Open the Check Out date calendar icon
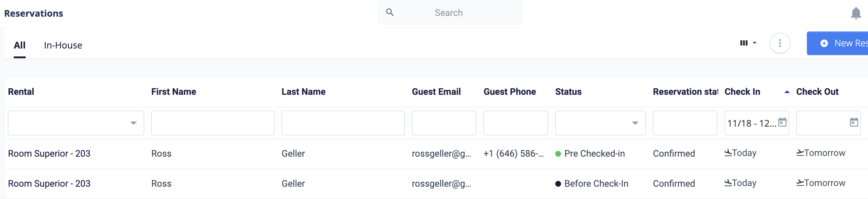 click(854, 122)
